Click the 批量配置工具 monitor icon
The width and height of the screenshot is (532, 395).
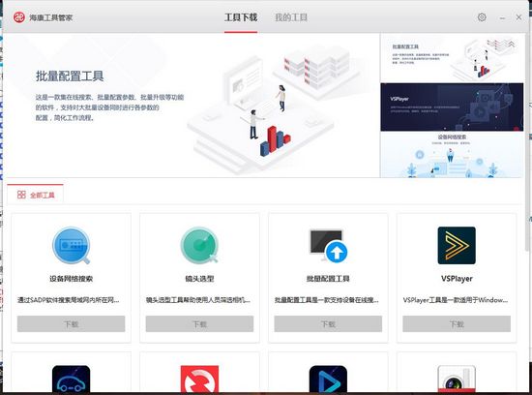point(328,245)
